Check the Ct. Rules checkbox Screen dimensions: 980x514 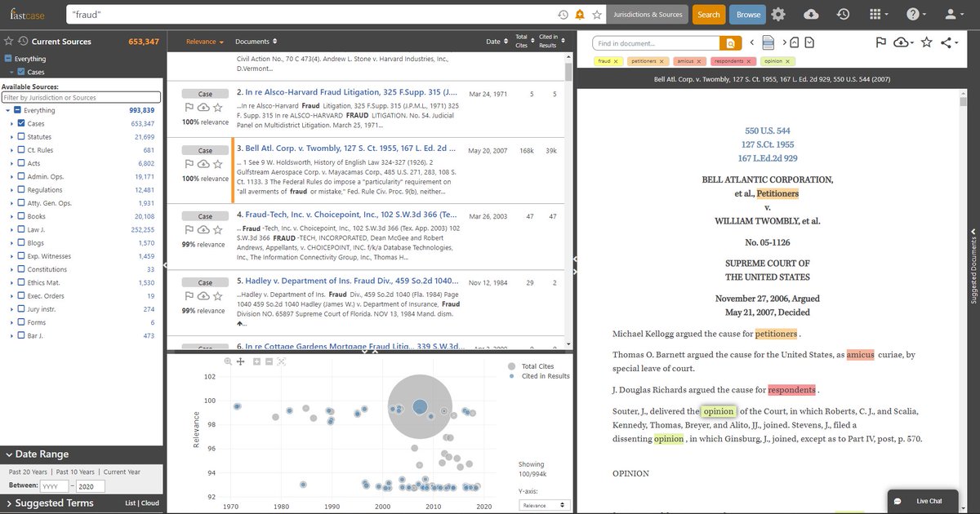(x=21, y=150)
